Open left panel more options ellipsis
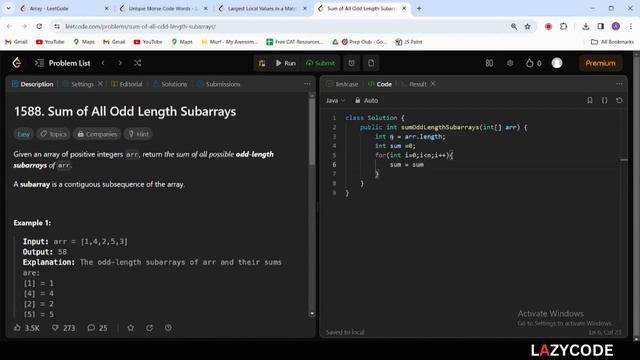Image resolution: width=640 pixels, height=360 pixels. point(307,84)
